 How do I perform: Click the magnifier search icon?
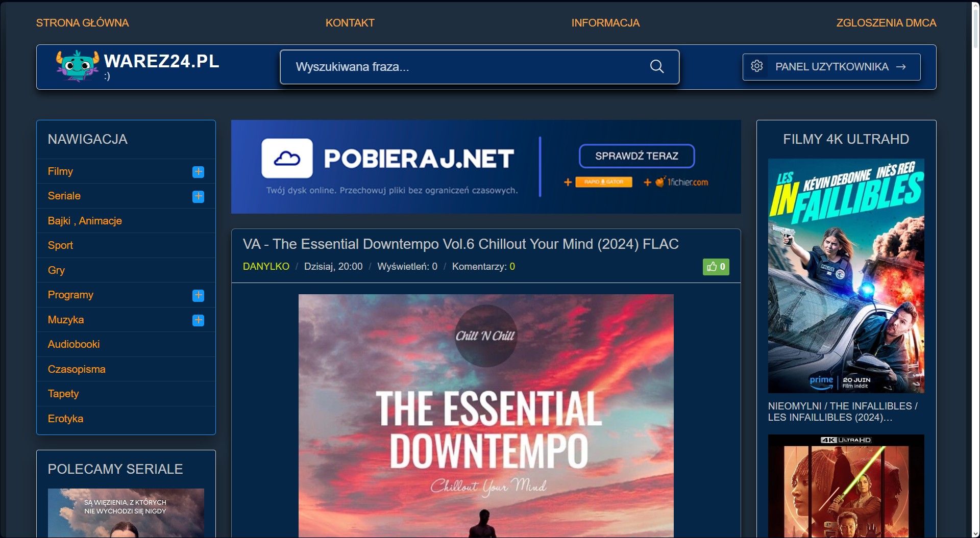click(x=657, y=67)
